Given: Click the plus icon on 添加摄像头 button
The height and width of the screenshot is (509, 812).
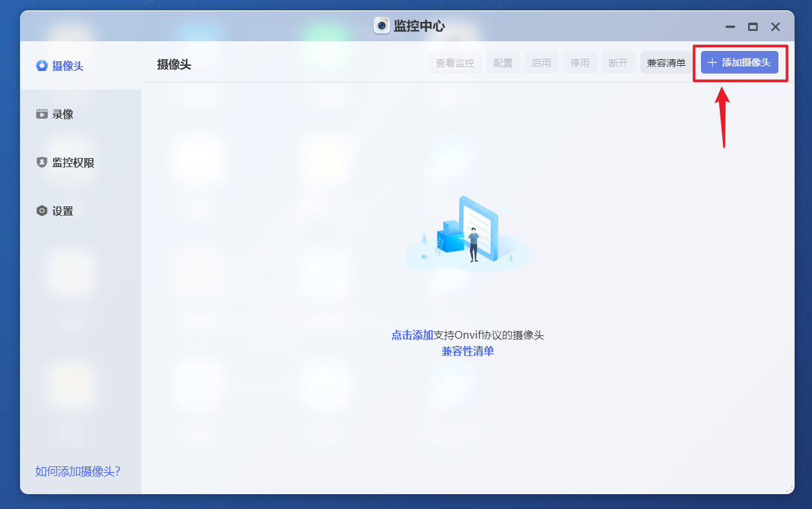Looking at the screenshot, I should click(712, 62).
